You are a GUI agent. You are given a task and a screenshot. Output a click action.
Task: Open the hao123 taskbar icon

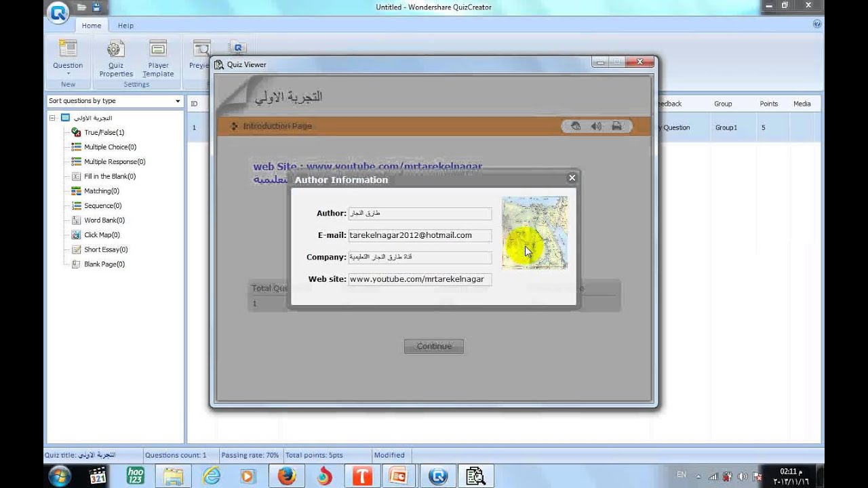(136, 476)
